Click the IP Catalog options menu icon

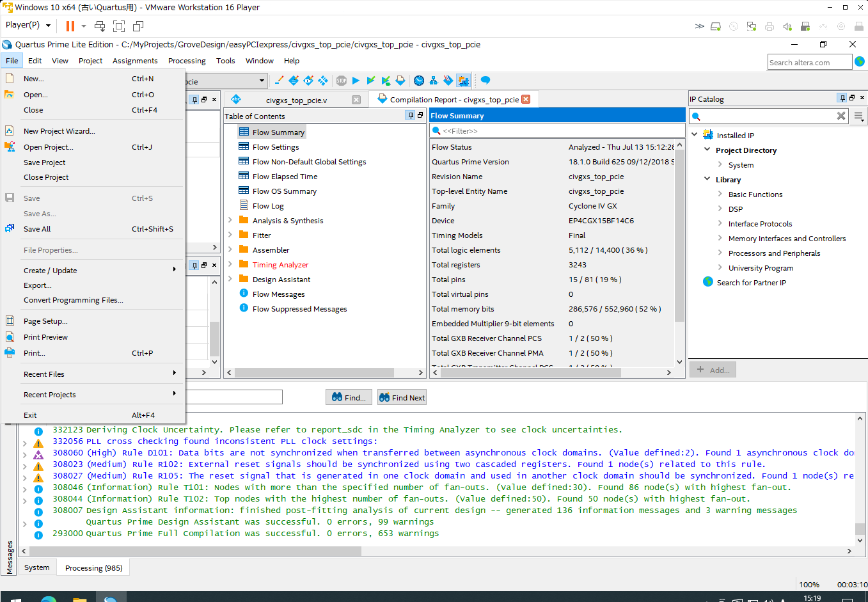tap(859, 116)
